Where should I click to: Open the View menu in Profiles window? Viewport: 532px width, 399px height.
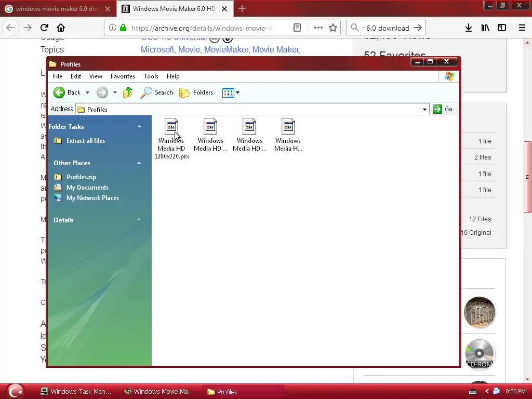click(96, 76)
